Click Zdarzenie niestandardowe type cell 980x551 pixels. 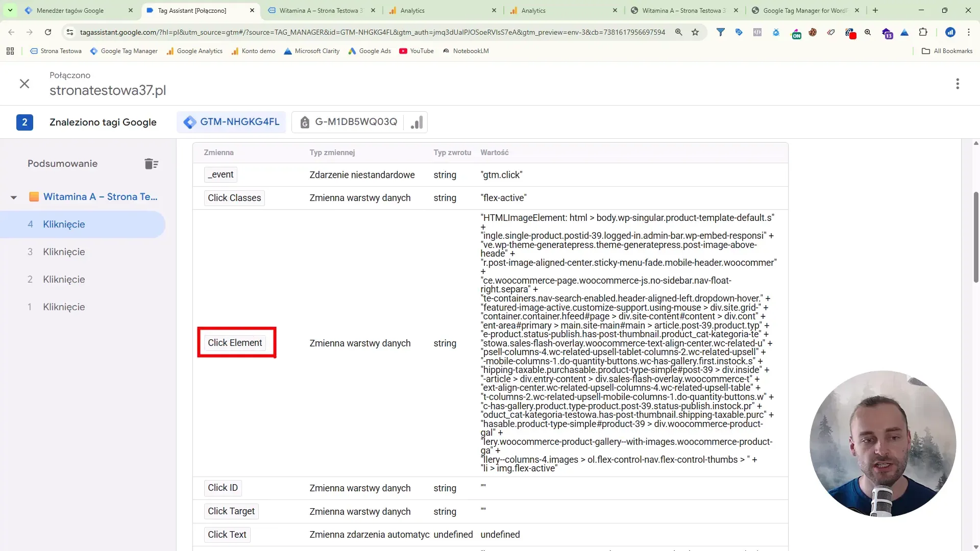click(x=362, y=175)
